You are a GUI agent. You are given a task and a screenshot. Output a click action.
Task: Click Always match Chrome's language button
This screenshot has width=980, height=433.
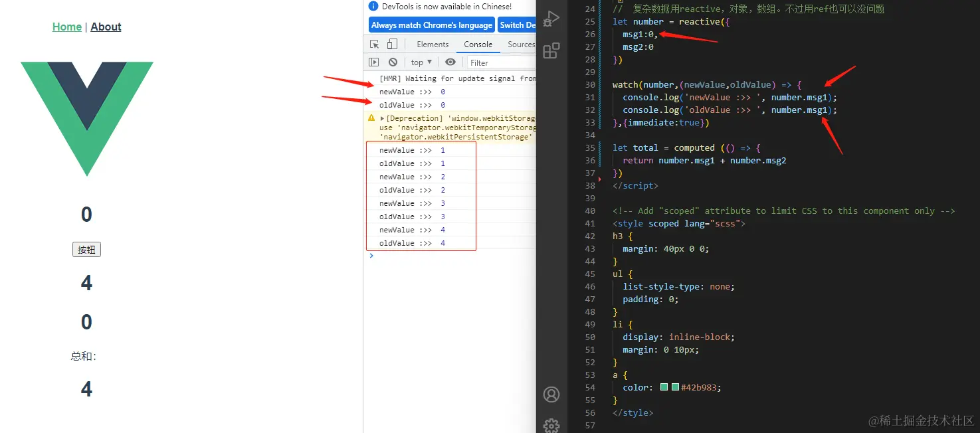432,25
